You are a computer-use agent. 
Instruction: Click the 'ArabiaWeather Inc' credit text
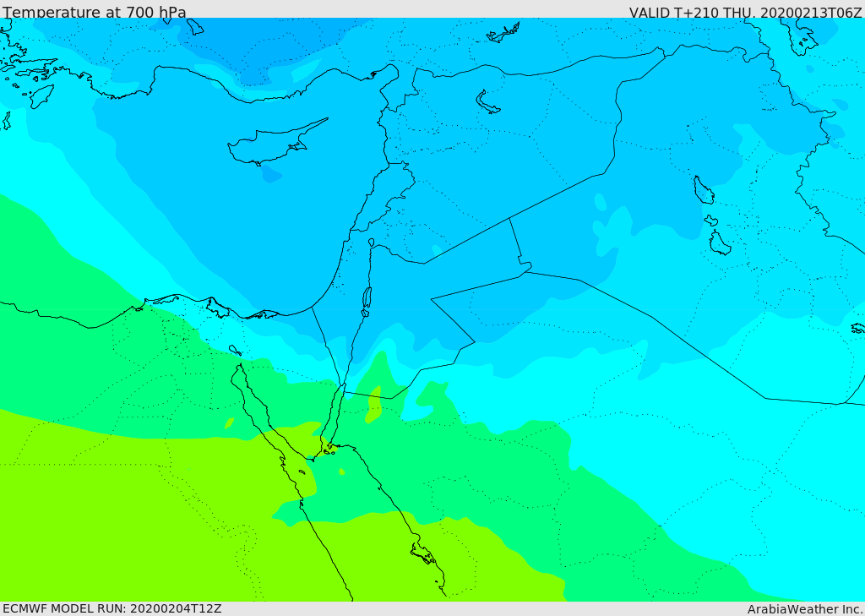pyautogui.click(x=804, y=609)
